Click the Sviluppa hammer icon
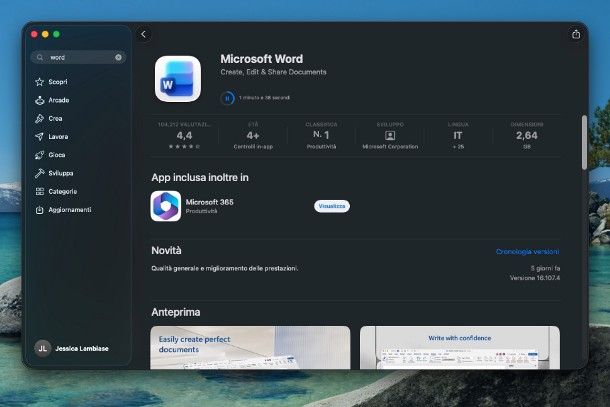 (40, 173)
